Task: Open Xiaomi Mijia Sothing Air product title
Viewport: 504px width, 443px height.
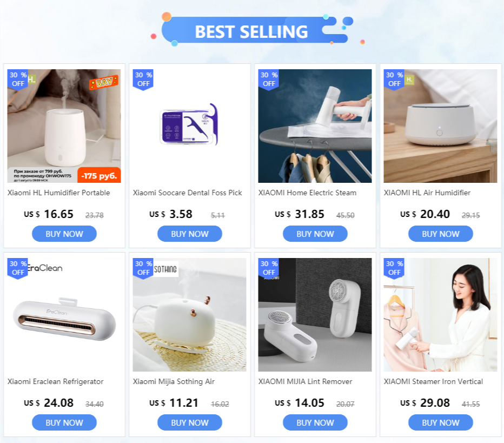Action: [x=174, y=381]
